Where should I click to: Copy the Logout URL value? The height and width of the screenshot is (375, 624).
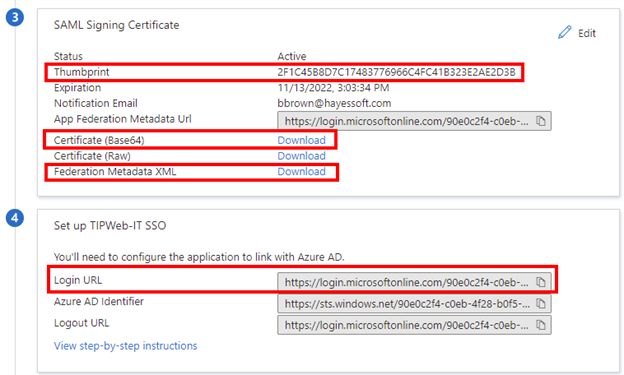(540, 325)
